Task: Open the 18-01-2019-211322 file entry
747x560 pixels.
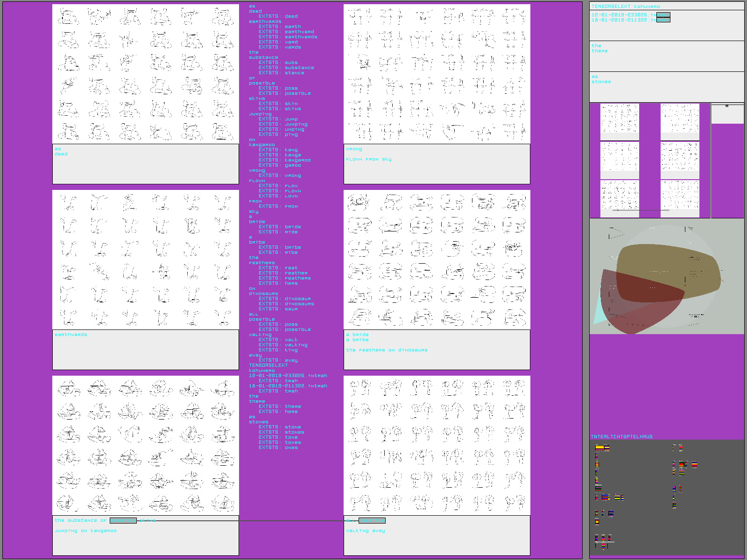Action: click(x=624, y=20)
